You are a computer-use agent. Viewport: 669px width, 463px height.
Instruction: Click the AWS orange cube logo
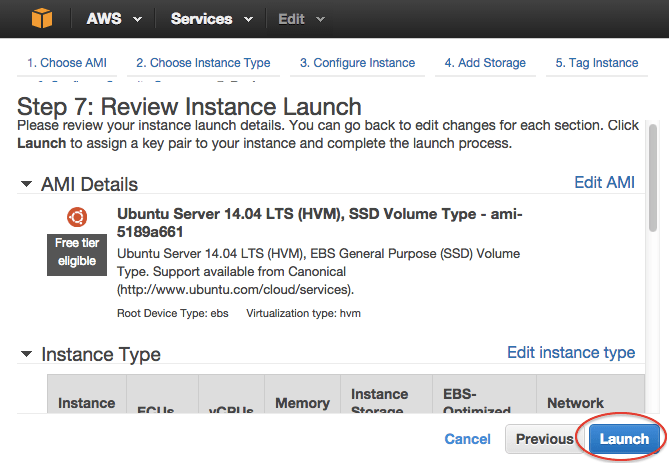[42, 19]
